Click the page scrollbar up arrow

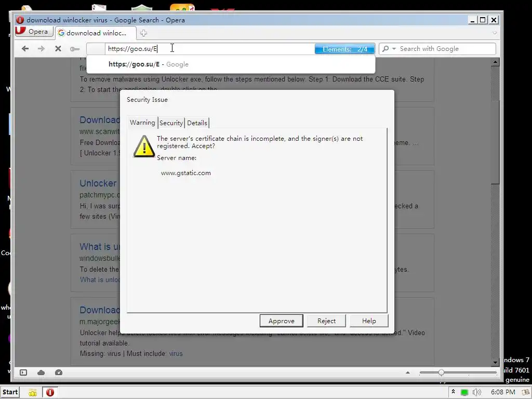495,62
